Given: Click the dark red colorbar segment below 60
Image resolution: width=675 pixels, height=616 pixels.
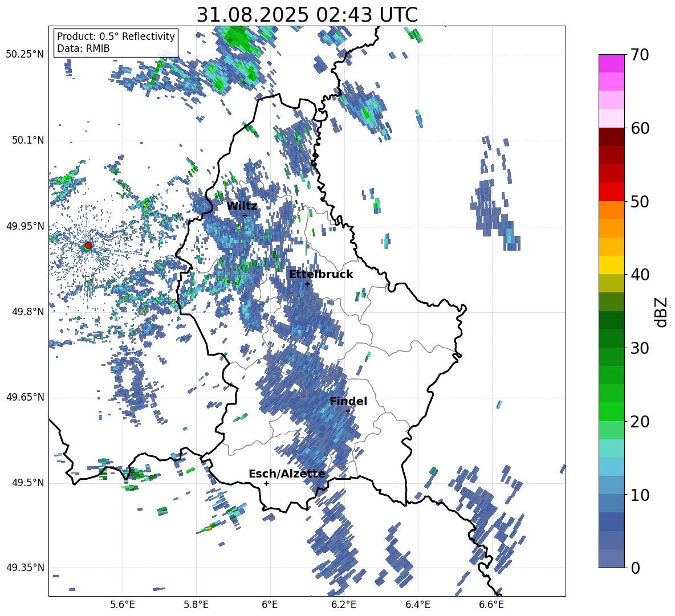Looking at the screenshot, I should click(611, 137).
